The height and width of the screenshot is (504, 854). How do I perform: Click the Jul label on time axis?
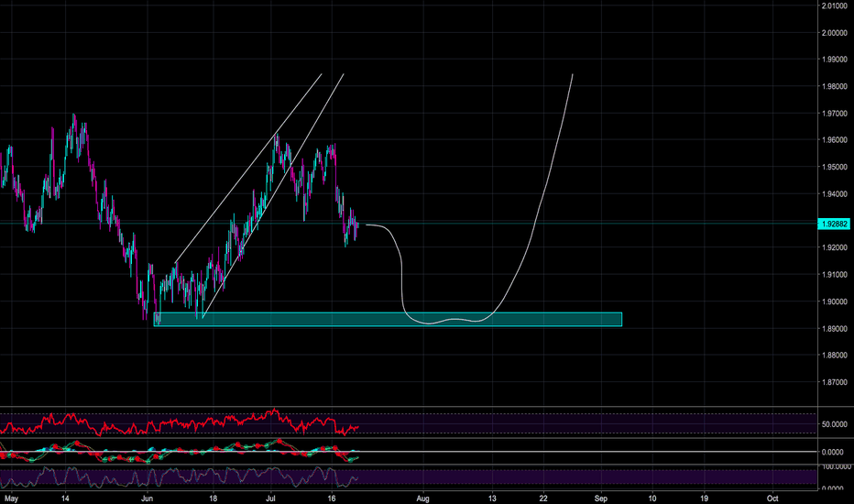coord(271,498)
